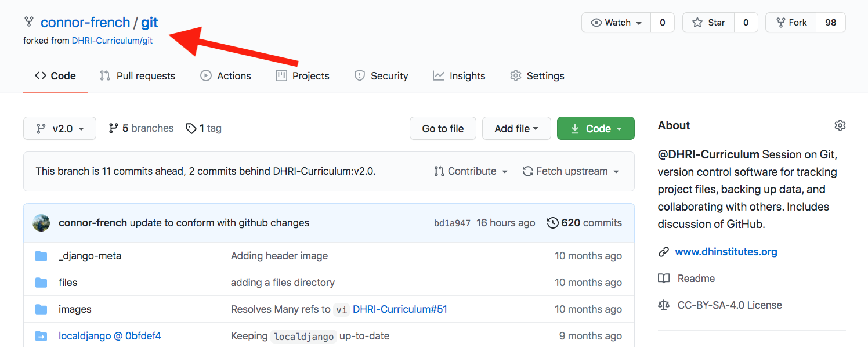Open the green Code download dropdown
The height and width of the screenshot is (347, 868).
point(596,128)
